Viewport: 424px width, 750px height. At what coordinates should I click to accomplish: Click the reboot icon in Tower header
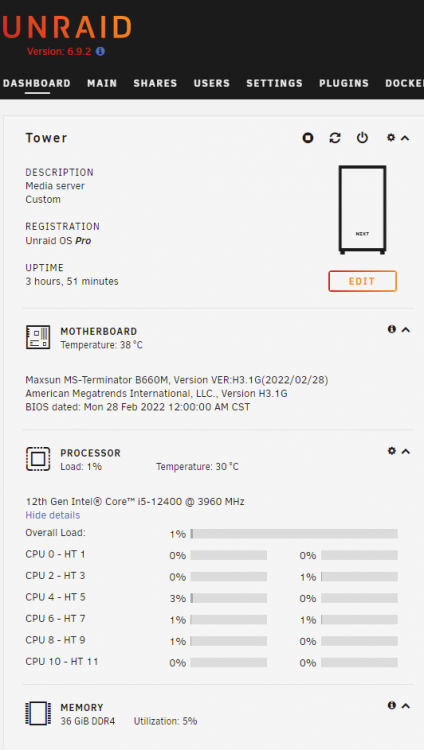pos(335,138)
